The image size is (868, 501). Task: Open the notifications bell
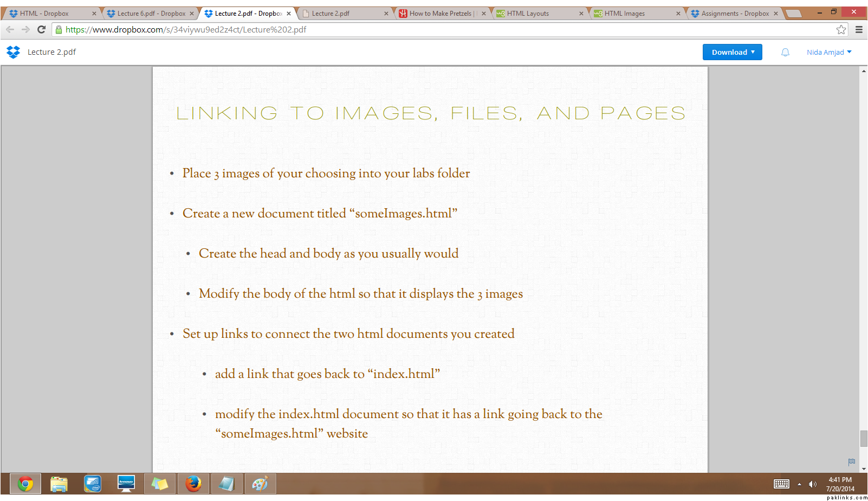coord(785,52)
